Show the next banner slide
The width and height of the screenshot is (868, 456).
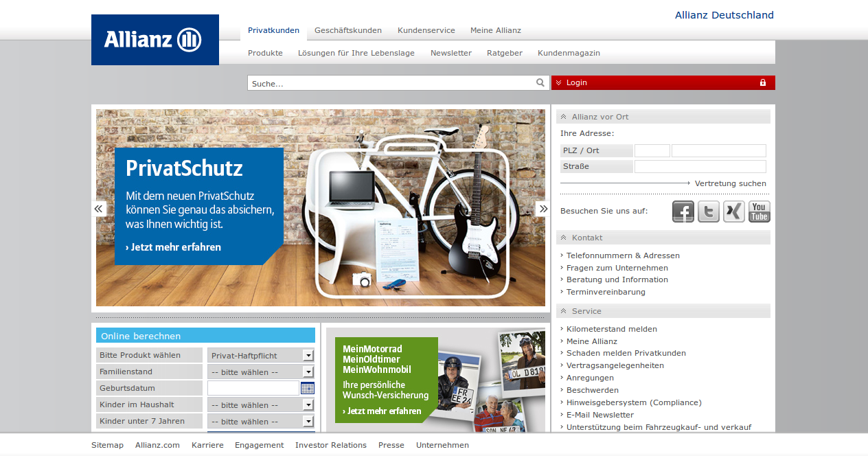(543, 208)
